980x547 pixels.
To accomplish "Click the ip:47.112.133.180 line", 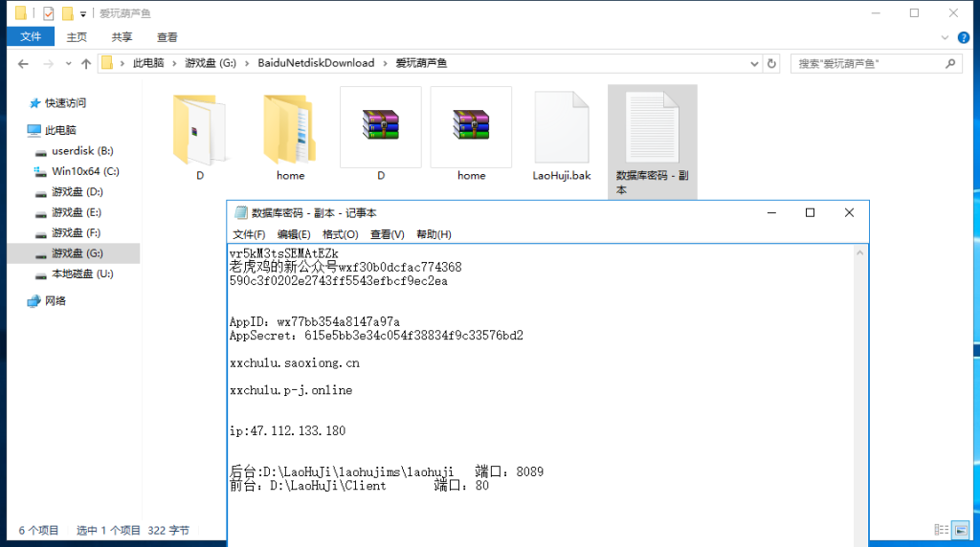I will 287,431.
